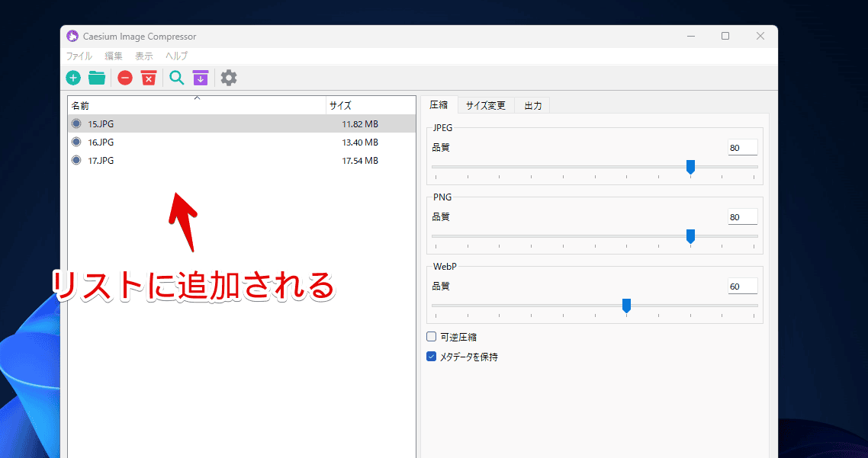The height and width of the screenshot is (458, 868).
Task: Maximize the Caesium window
Action: pos(725,37)
